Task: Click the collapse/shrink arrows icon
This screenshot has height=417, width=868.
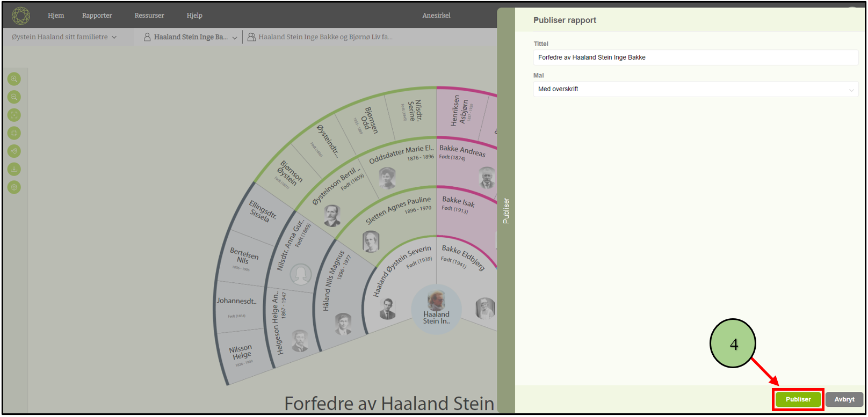Action: click(14, 133)
